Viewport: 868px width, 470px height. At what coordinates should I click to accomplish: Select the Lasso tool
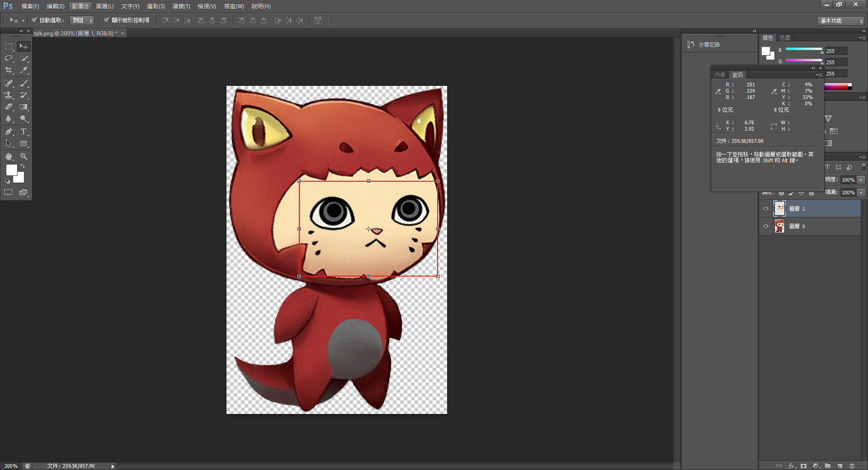click(9, 58)
